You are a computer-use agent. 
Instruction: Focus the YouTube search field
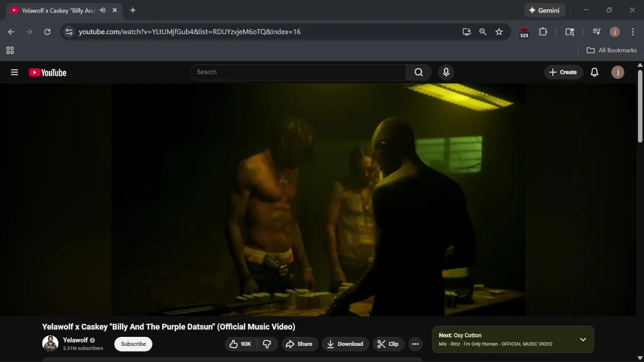(x=298, y=72)
